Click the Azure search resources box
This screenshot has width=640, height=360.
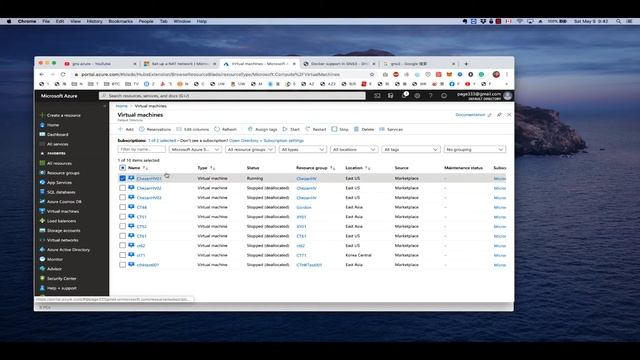click(x=232, y=96)
